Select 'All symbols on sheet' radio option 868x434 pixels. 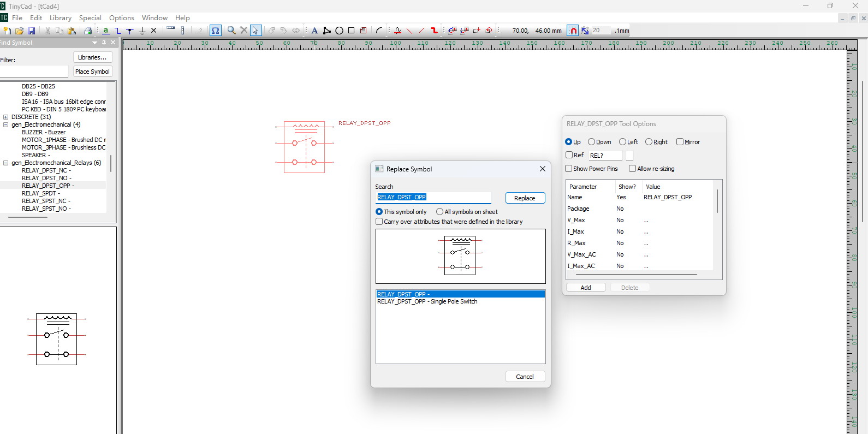(439, 212)
